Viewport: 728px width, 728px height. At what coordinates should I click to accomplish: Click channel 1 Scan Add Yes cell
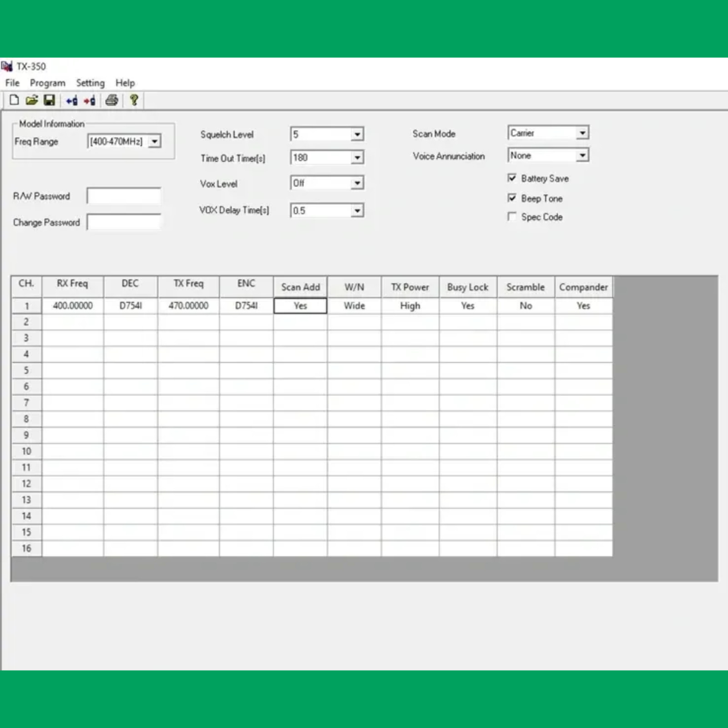300,306
